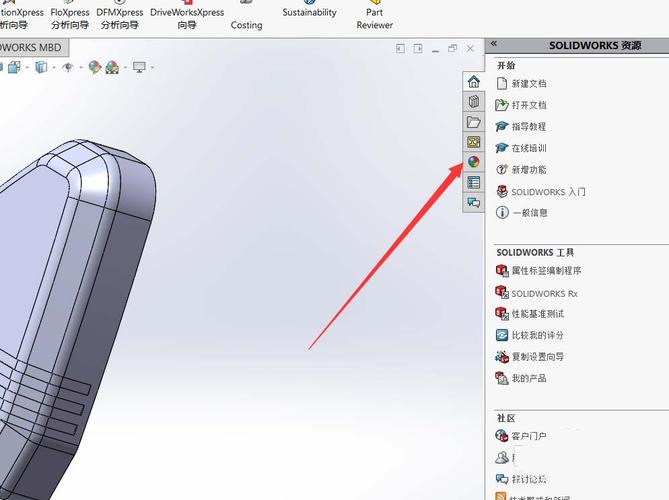
Task: Click the expand-right pane arrow button
Action: (x=418, y=49)
